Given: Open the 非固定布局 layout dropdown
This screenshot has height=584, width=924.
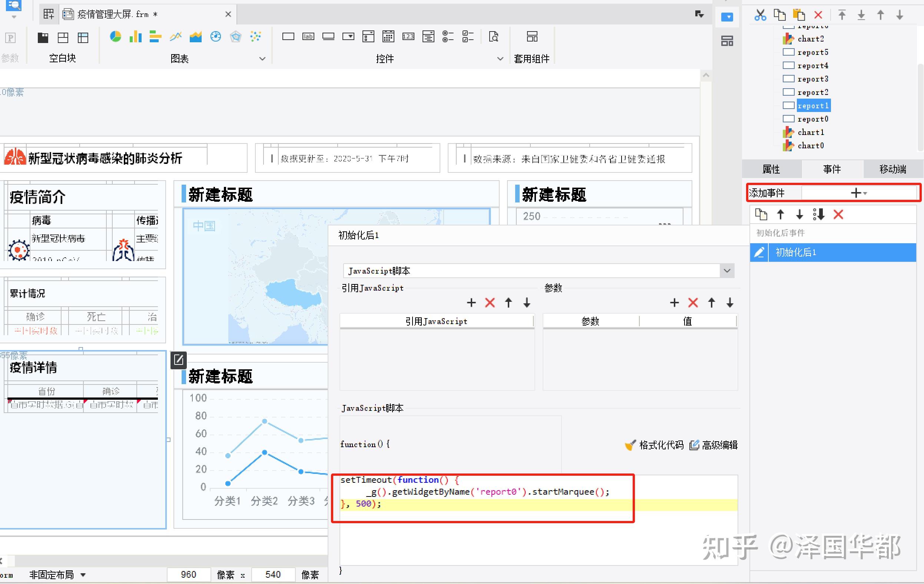Looking at the screenshot, I should coord(58,574).
